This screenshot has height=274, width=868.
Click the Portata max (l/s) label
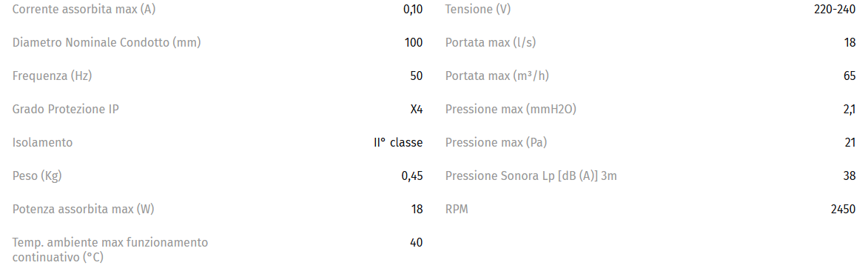[x=491, y=43]
